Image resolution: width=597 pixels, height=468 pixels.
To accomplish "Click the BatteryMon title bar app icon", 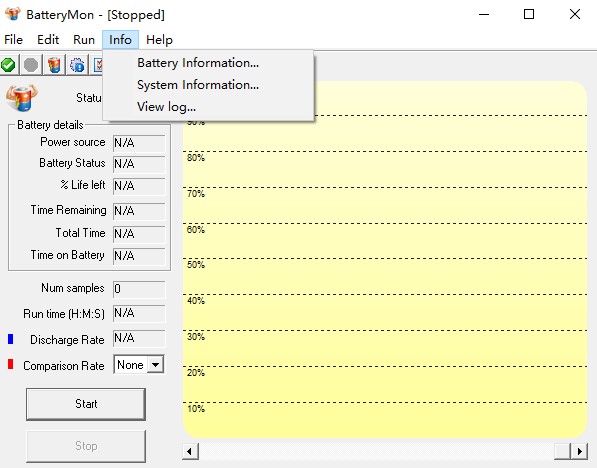I will pyautogui.click(x=13, y=14).
